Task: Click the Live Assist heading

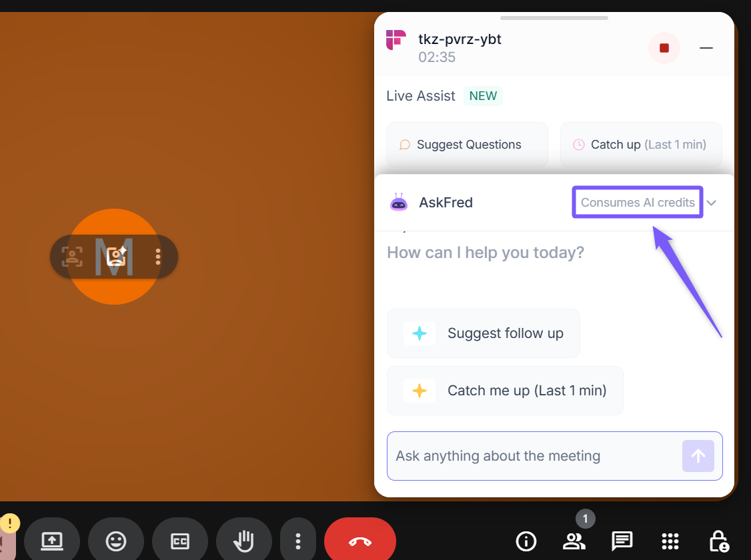Action: click(421, 96)
